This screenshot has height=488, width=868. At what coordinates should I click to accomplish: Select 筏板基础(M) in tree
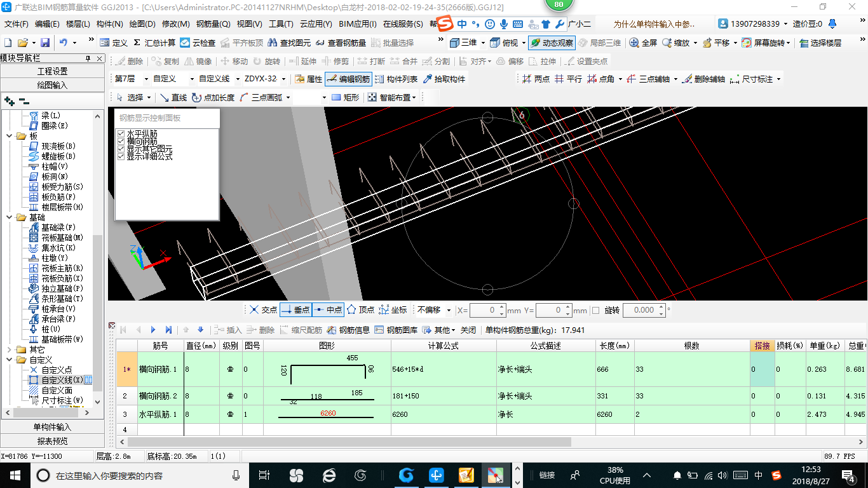tap(56, 238)
